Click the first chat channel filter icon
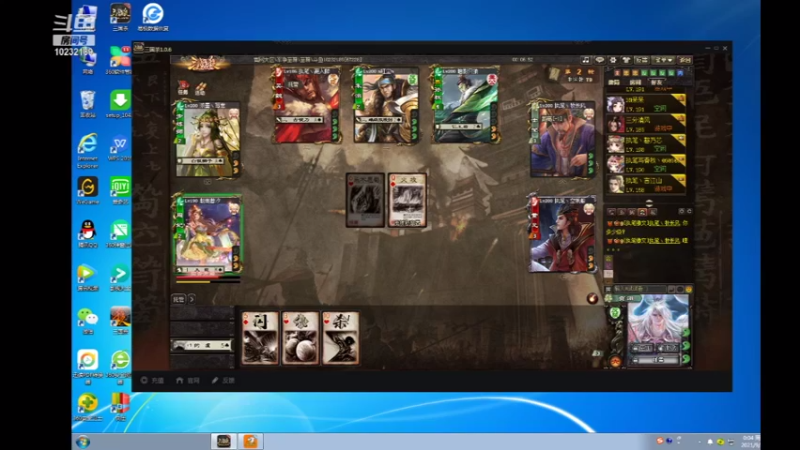Image resolution: width=800 pixels, height=450 pixels. click(612, 211)
